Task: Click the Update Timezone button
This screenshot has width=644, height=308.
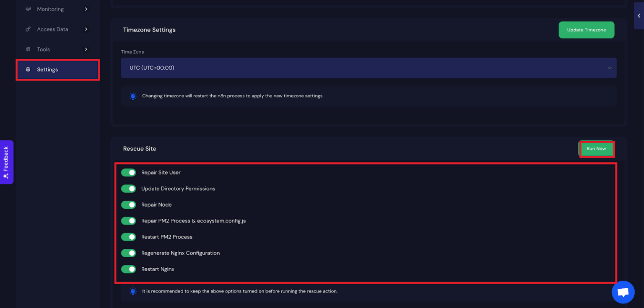Action: pyautogui.click(x=586, y=30)
